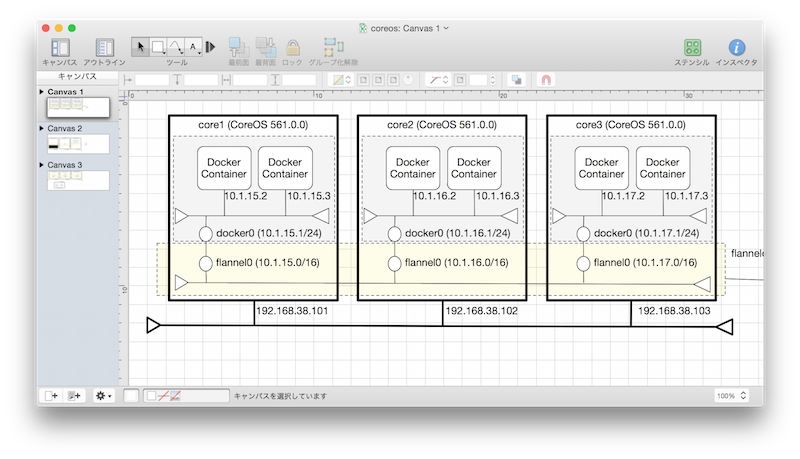Open the coreos: Canvas 1 title menu
The width and height of the screenshot is (800, 459).
408,27
